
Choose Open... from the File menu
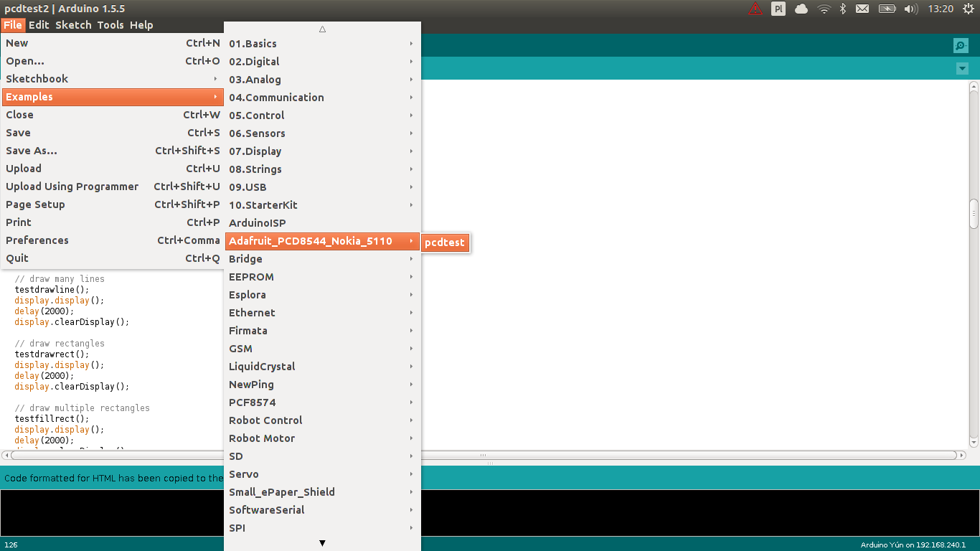pos(113,61)
